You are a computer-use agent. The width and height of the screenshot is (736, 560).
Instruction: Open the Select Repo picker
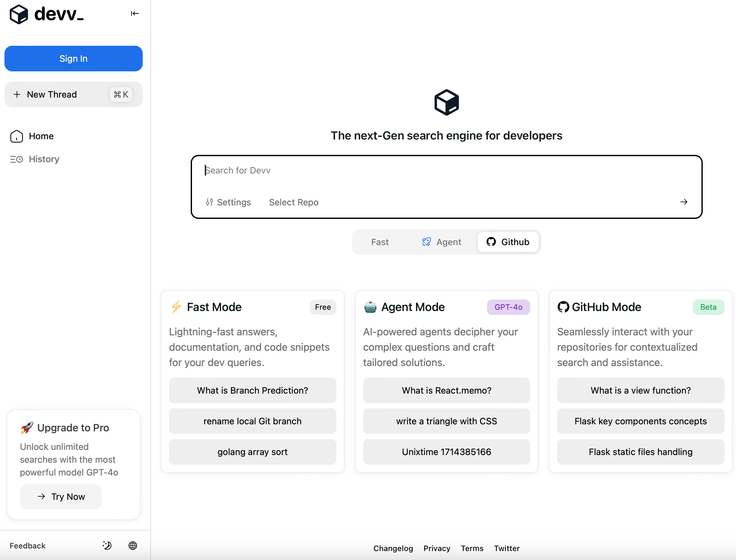coord(294,202)
